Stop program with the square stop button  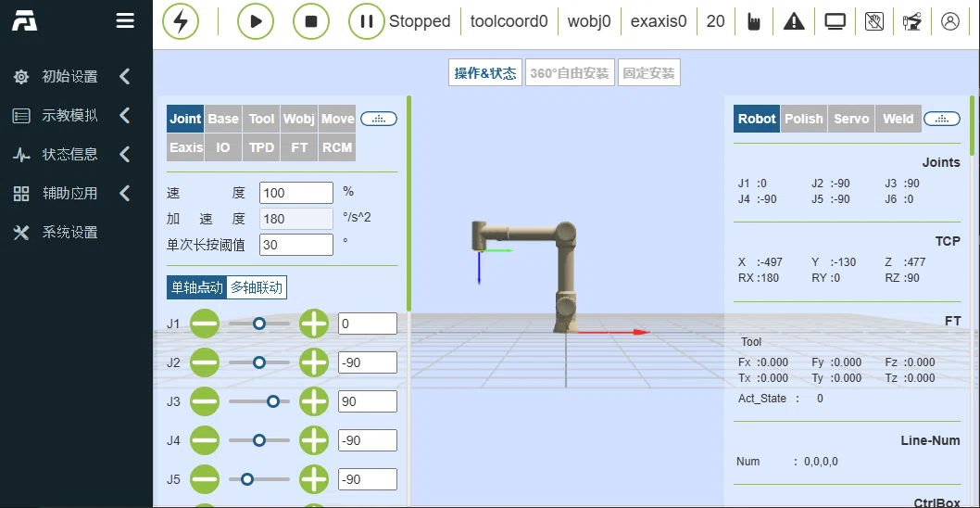[311, 22]
